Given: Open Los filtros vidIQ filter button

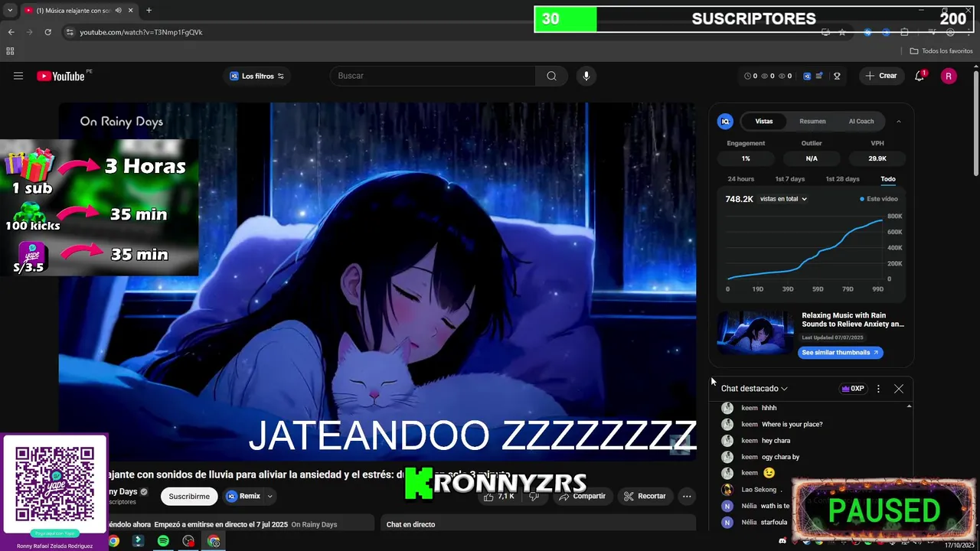Looking at the screenshot, I should (256, 76).
